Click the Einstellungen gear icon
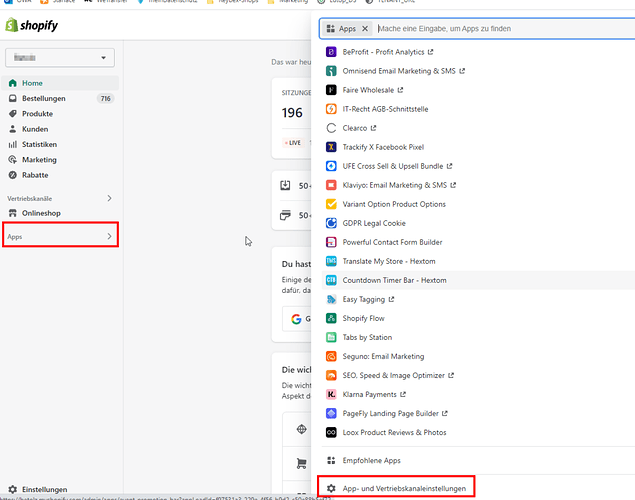 pos(13,489)
